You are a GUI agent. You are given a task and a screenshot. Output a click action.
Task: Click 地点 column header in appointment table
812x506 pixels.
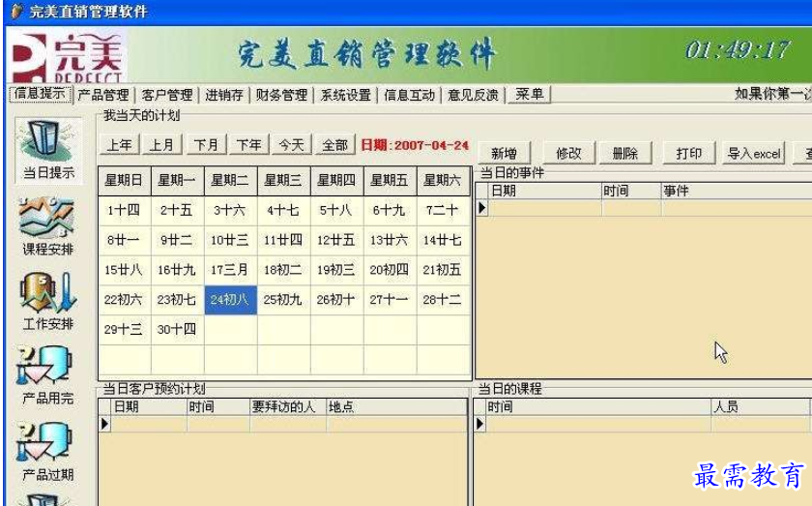coord(396,407)
